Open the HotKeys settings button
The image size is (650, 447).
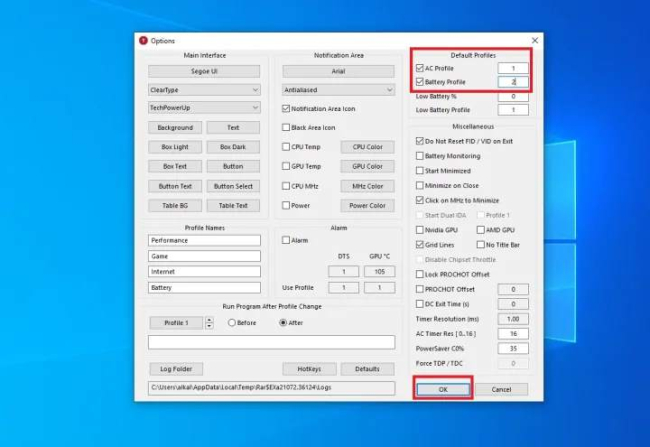click(x=309, y=369)
